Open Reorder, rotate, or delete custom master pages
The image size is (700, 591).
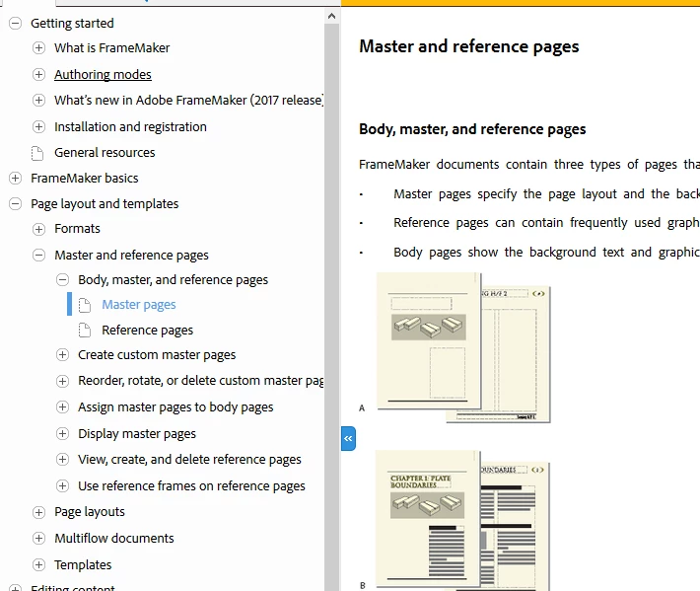(x=201, y=381)
